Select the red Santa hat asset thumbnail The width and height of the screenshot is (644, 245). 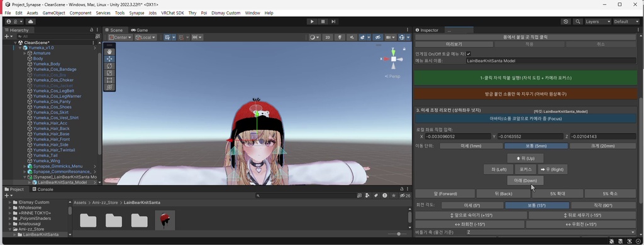click(165, 220)
